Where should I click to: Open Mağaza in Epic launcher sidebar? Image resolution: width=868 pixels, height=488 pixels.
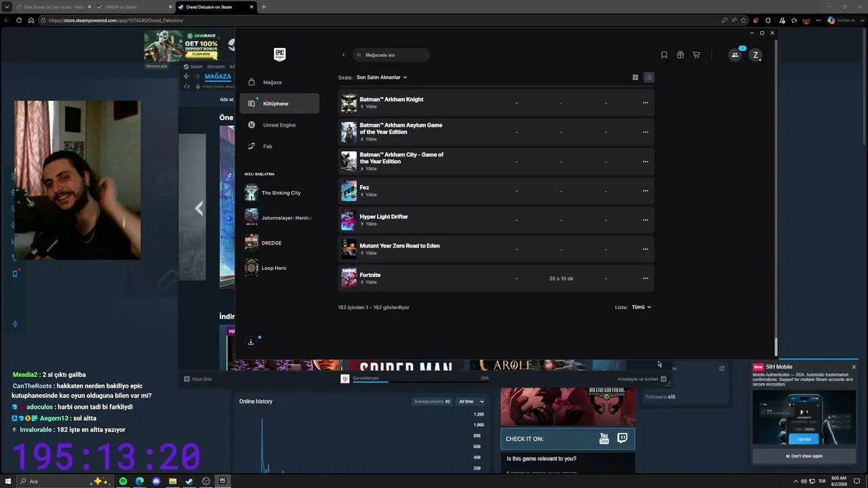[279, 82]
